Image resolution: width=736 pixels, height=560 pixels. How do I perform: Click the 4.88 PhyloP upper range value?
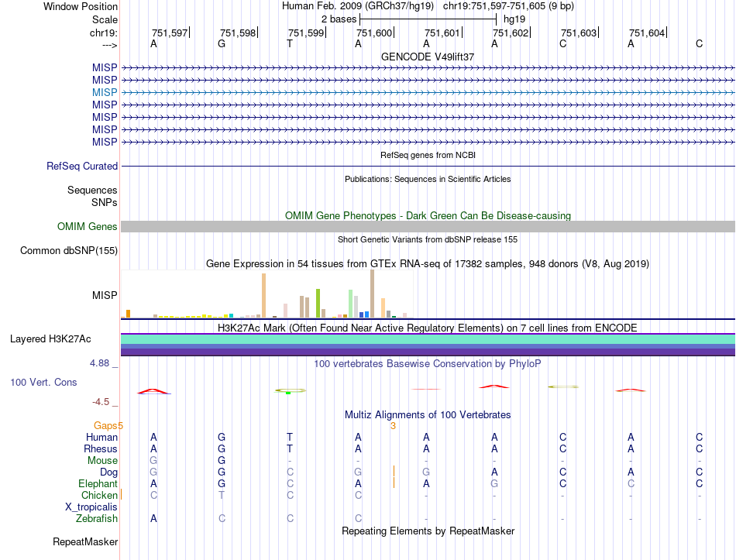pyautogui.click(x=99, y=362)
